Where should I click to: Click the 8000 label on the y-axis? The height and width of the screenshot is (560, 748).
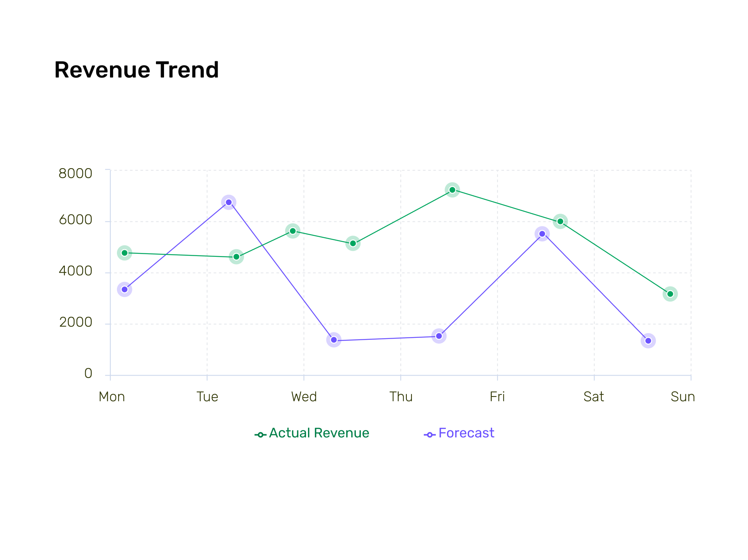pyautogui.click(x=76, y=174)
